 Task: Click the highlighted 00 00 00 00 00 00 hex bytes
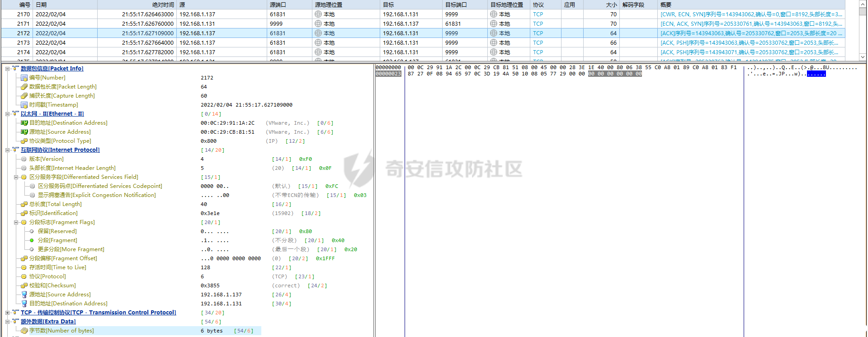click(x=615, y=74)
